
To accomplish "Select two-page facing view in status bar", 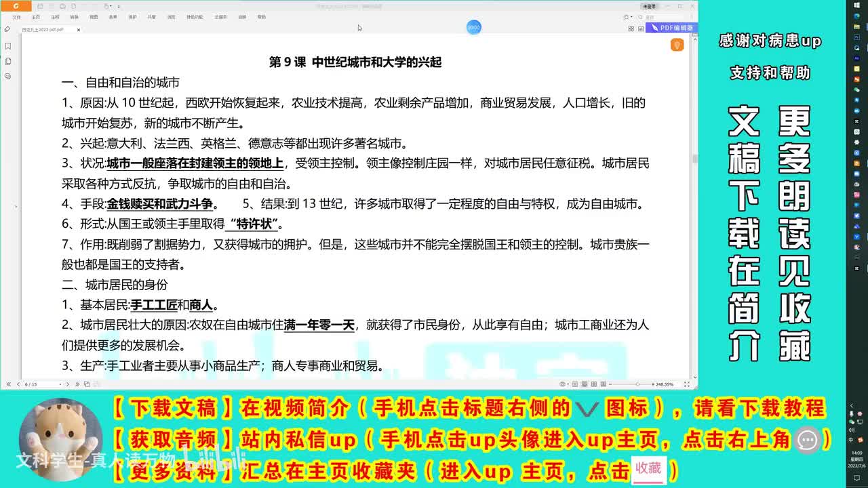I will coord(594,384).
